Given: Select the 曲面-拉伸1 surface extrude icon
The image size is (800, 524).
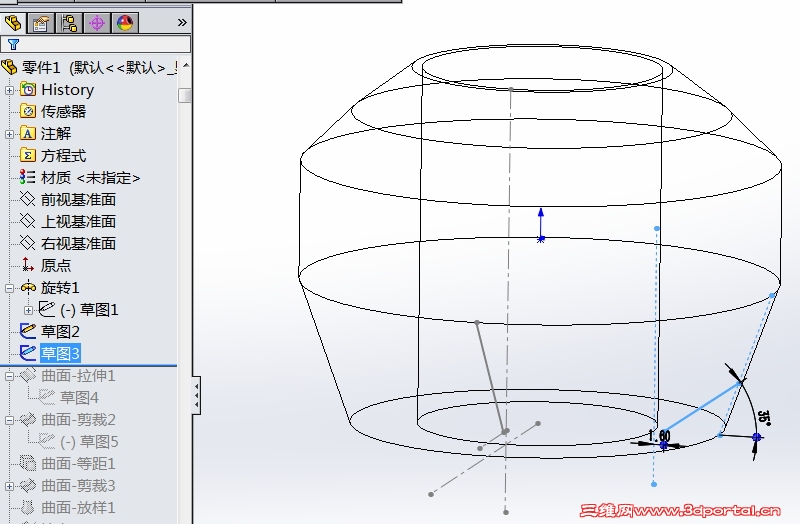Looking at the screenshot, I should [x=28, y=376].
